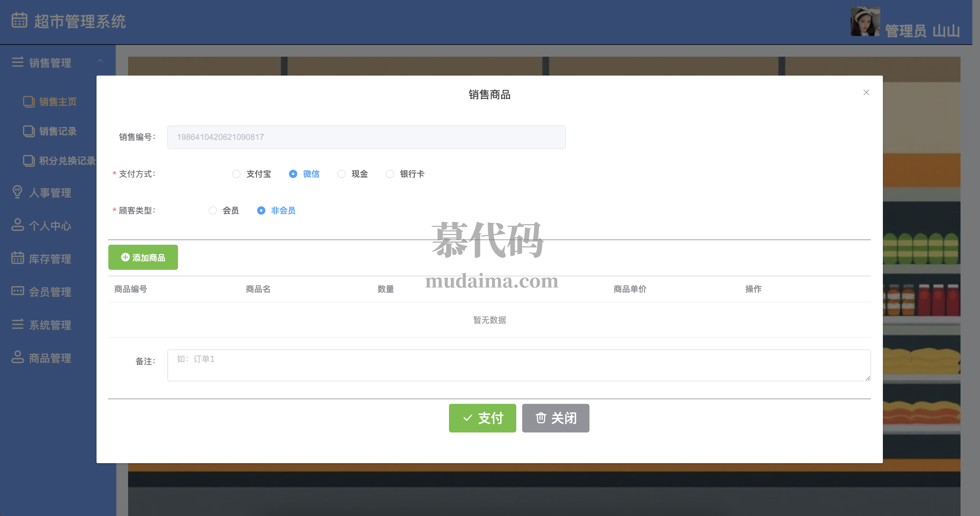Choose the 现金 payment option

pyautogui.click(x=342, y=174)
